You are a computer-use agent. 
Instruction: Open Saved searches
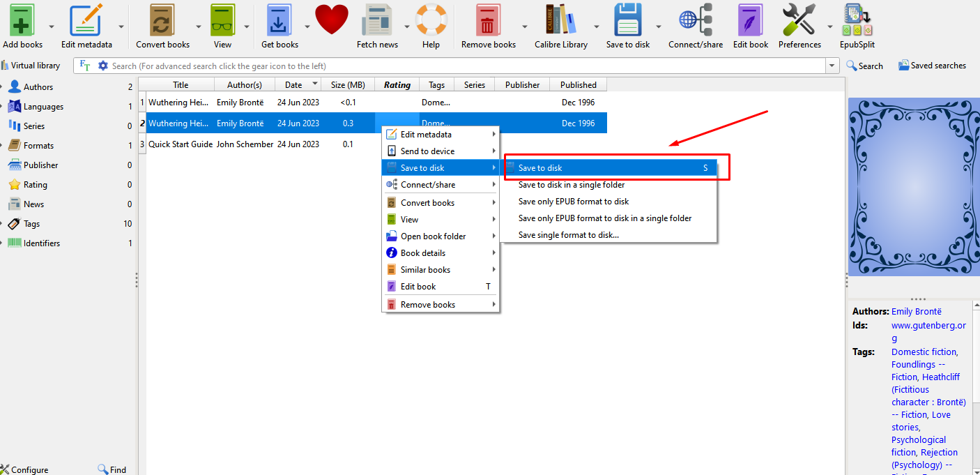(x=932, y=66)
